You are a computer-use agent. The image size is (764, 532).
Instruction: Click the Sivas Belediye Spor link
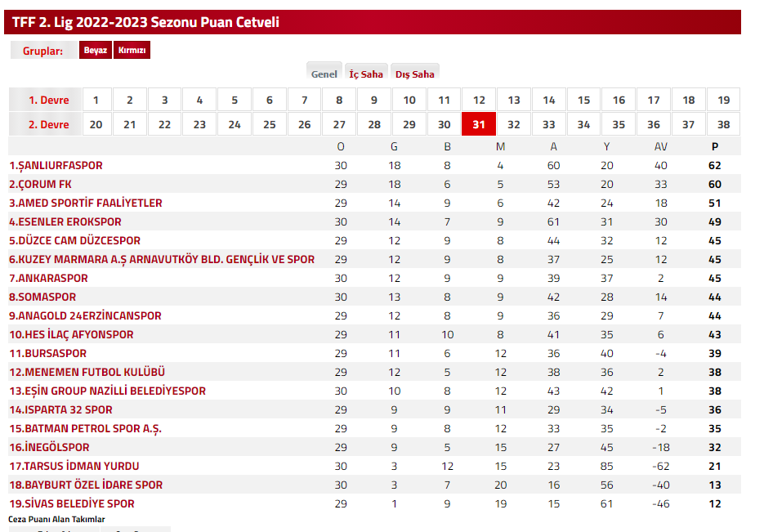click(x=72, y=503)
